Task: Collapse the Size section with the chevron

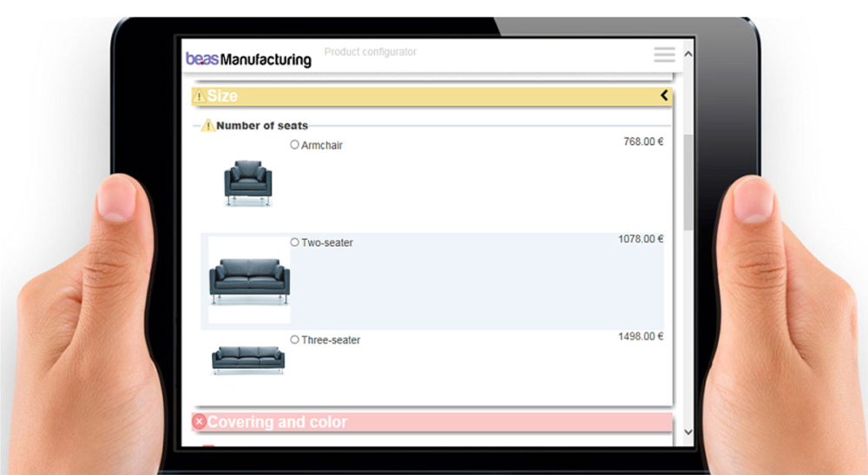Action: [x=664, y=96]
